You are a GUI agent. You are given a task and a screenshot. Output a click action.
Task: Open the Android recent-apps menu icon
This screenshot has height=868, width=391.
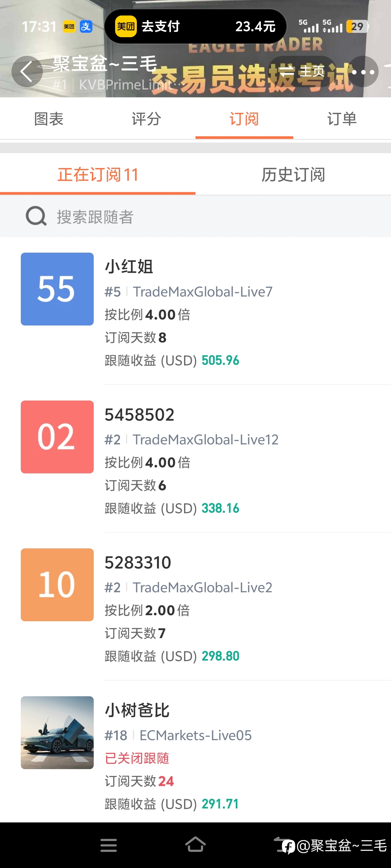109,845
